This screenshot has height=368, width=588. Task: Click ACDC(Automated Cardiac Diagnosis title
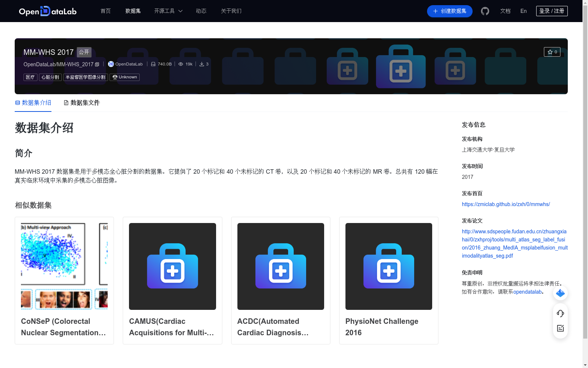coord(273,327)
